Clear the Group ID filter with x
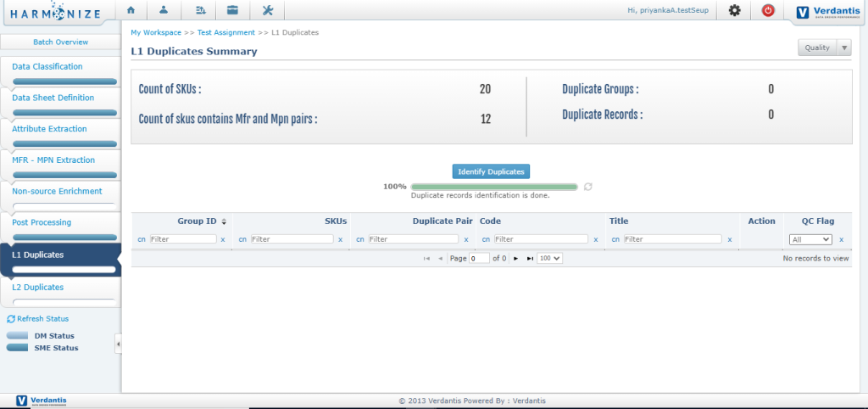868x409 pixels. pos(223,239)
